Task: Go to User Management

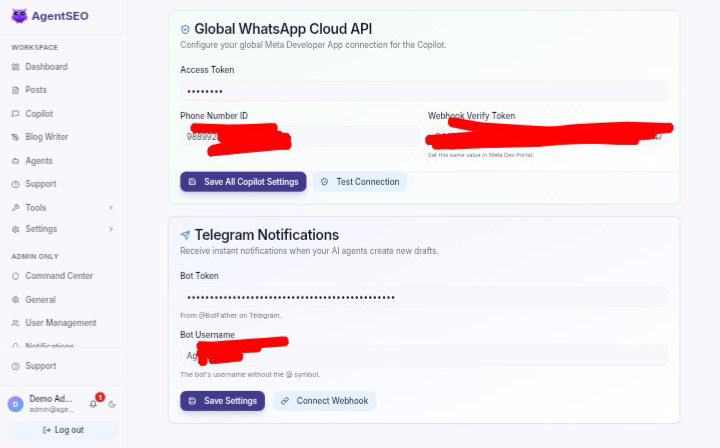Action: pos(63,323)
